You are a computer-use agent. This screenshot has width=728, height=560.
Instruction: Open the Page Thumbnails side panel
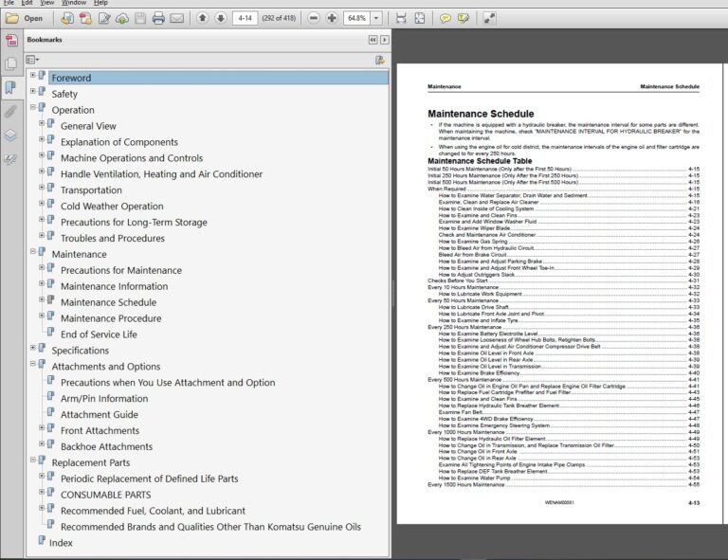10,64
